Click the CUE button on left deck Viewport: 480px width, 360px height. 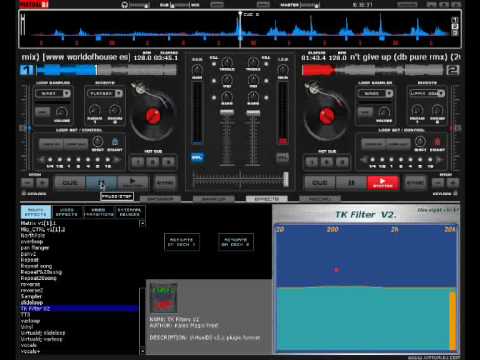tap(70, 183)
